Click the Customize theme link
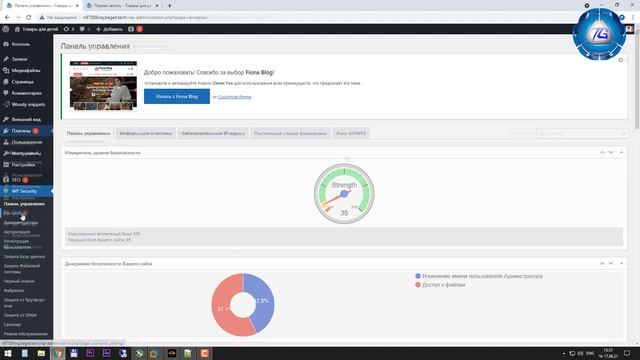The width and height of the screenshot is (640, 360). coord(234,97)
